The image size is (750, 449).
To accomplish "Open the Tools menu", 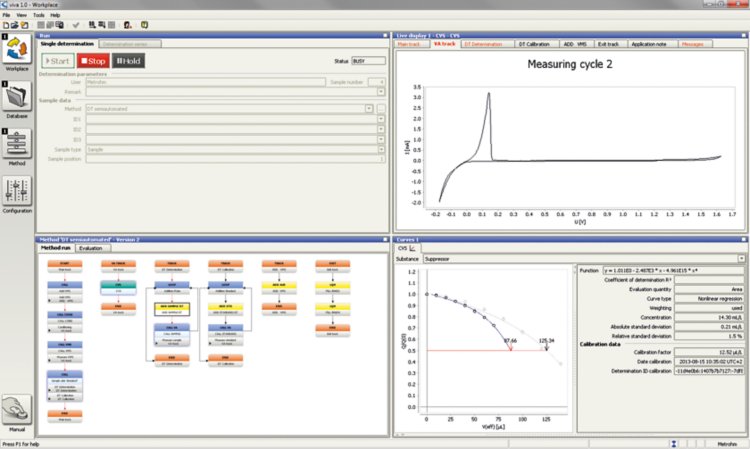I will coord(37,16).
